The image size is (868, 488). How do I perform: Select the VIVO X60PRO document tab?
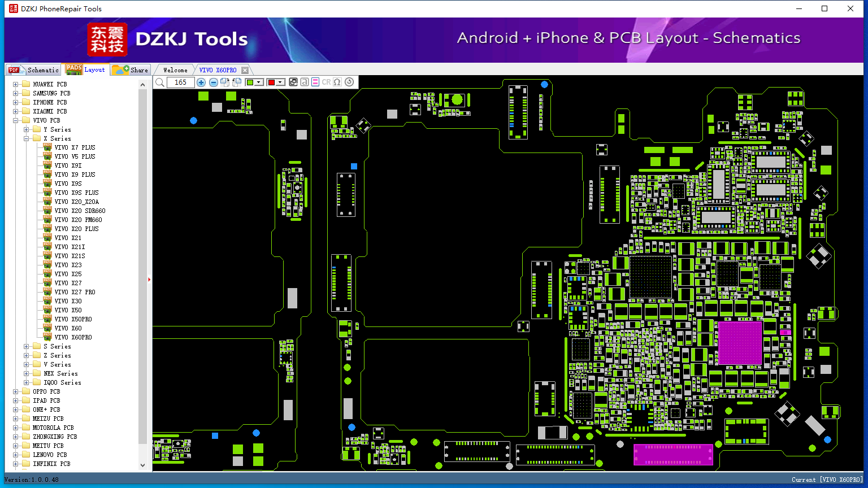(218, 70)
